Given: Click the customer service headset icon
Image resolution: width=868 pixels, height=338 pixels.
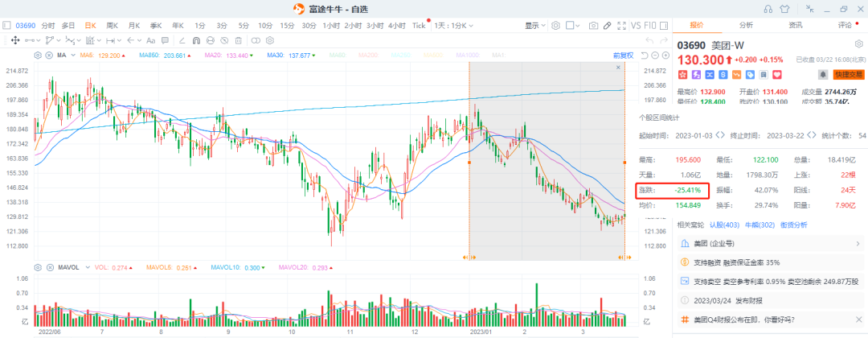Looking at the screenshot, I should point(768,9).
